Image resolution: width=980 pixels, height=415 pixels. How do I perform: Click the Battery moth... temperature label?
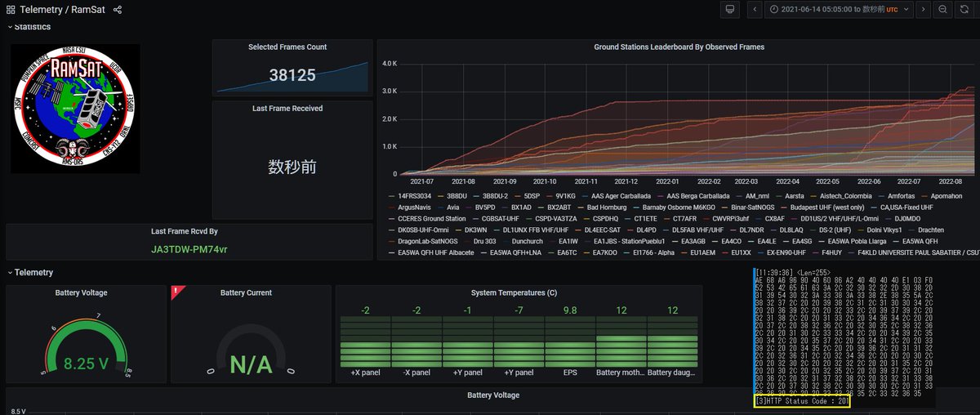(x=621, y=373)
